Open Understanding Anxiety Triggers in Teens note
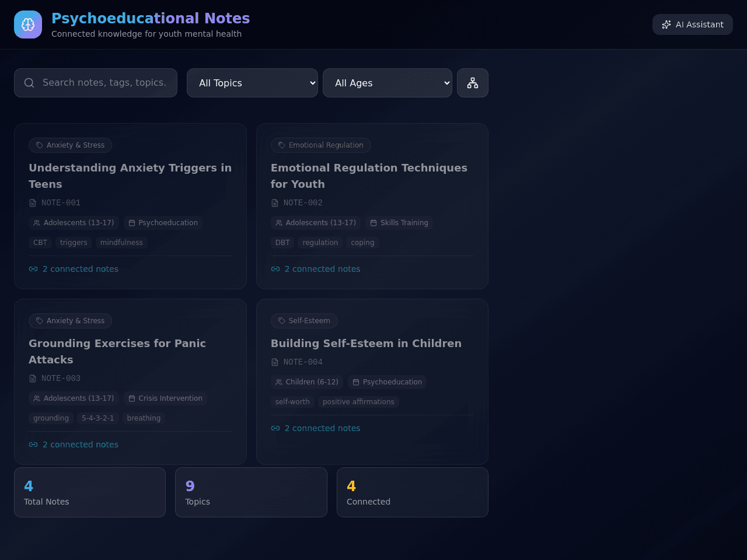The image size is (747, 560). click(130, 176)
